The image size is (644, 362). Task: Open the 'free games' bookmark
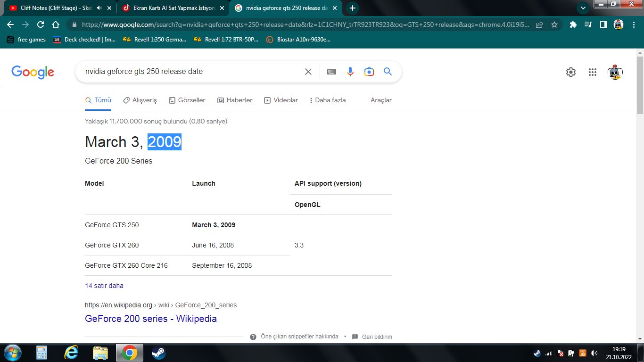point(26,40)
